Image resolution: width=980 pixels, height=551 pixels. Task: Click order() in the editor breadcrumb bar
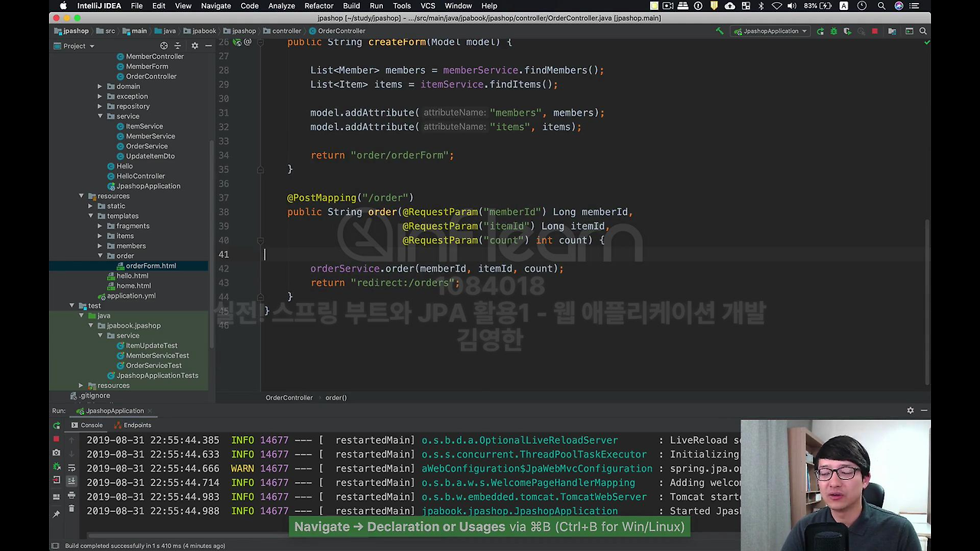(336, 397)
